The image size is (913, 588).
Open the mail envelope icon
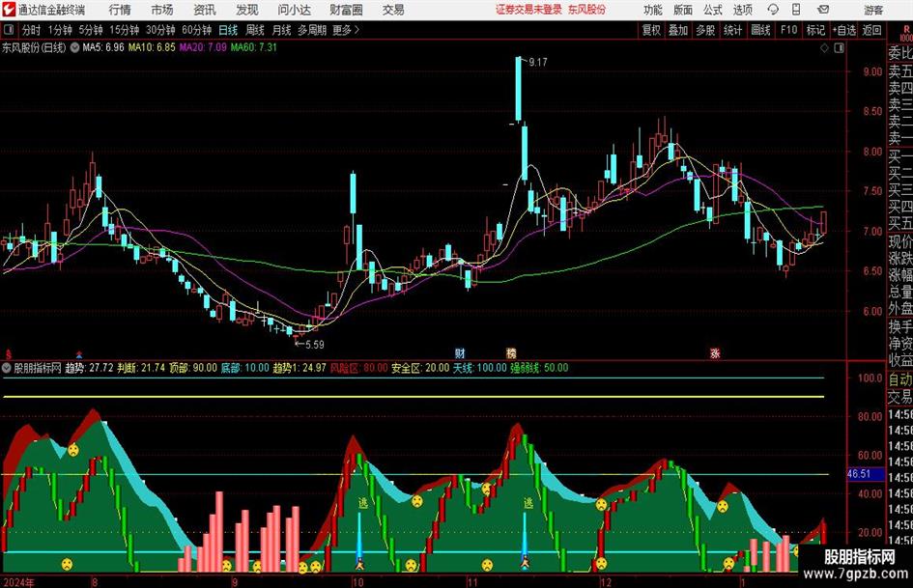pyautogui.click(x=823, y=10)
